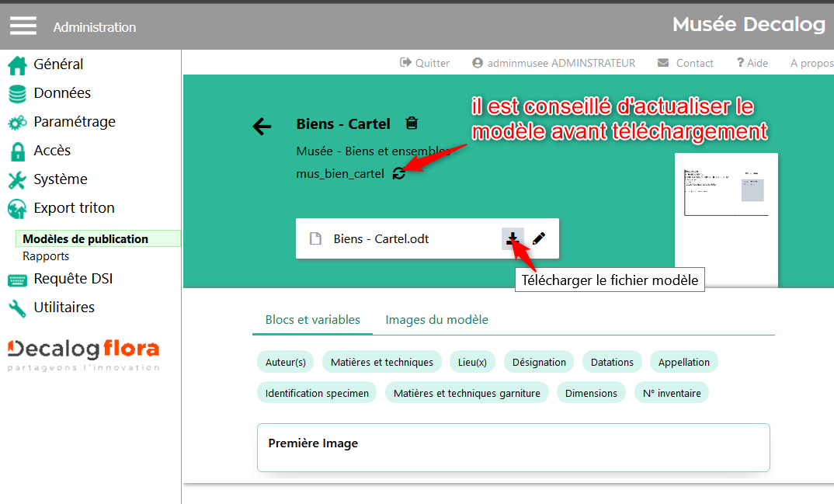This screenshot has height=504, width=834.
Task: Open the Accès menu
Action: point(52,151)
